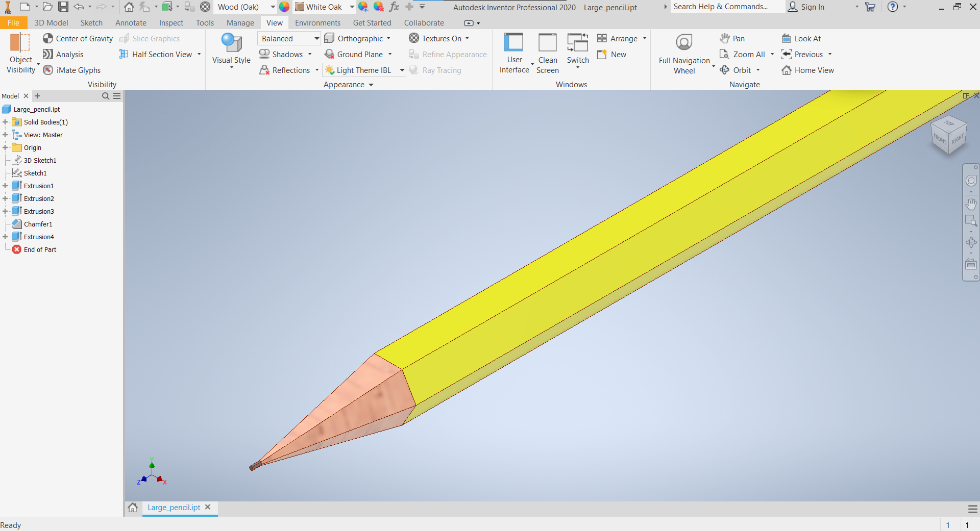The width and height of the screenshot is (980, 531).
Task: Go to the Home document tab icon
Action: pyautogui.click(x=133, y=508)
